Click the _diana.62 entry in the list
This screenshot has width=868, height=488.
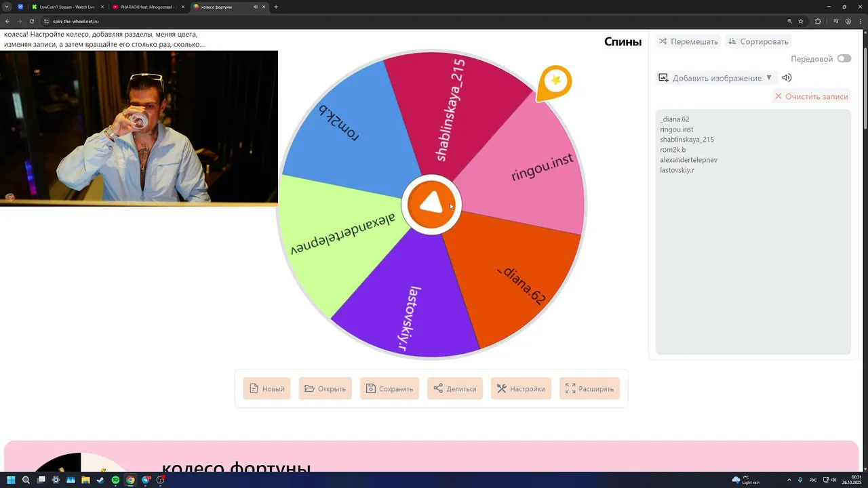point(675,119)
